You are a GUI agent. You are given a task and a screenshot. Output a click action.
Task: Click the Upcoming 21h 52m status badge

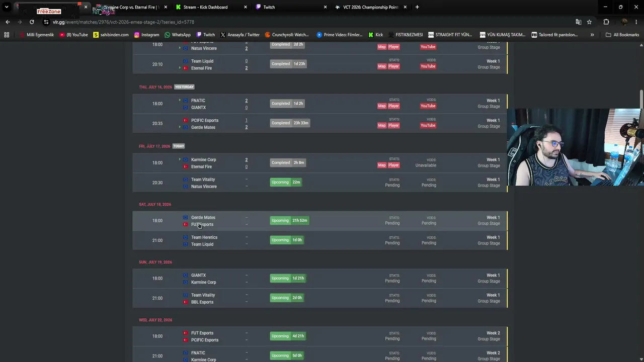click(289, 220)
